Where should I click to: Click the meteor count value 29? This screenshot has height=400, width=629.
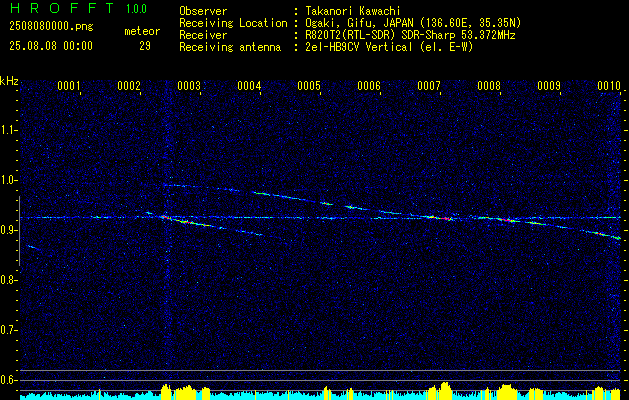click(145, 46)
